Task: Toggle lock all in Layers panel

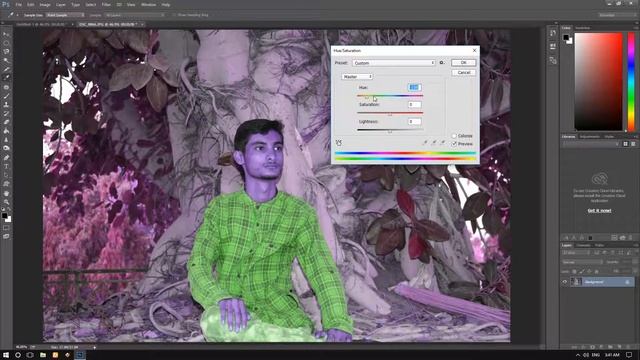Action: 596,271
